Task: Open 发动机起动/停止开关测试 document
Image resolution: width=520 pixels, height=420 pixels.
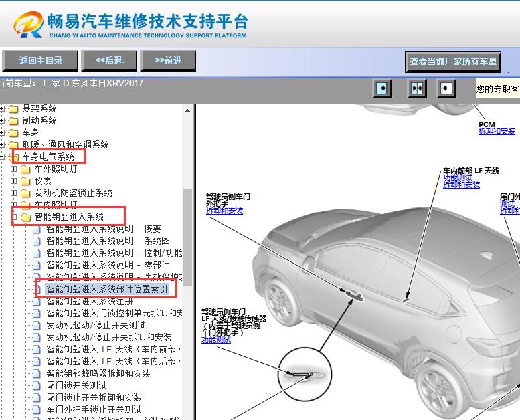Action: click(x=96, y=325)
